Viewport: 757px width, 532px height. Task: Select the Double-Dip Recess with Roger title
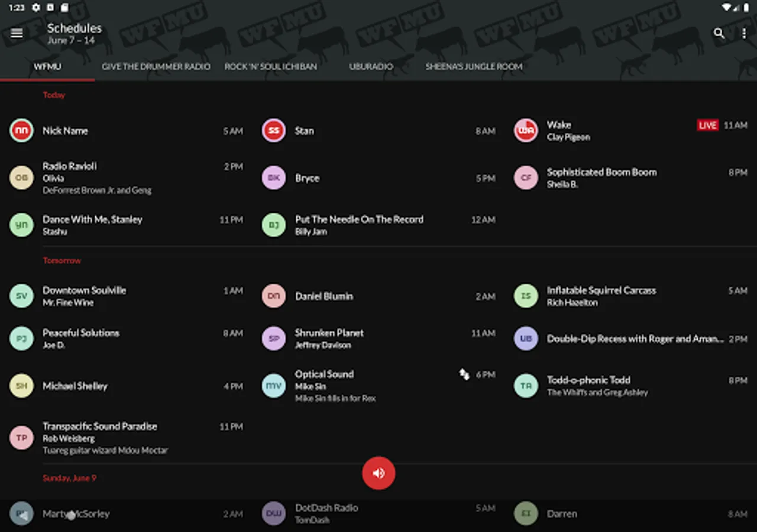[635, 339]
